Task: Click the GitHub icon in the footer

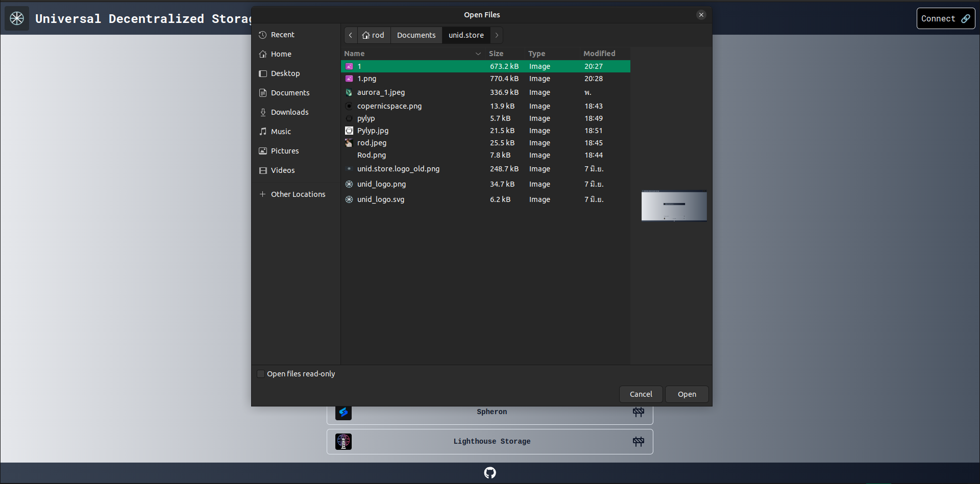Action: pos(490,473)
